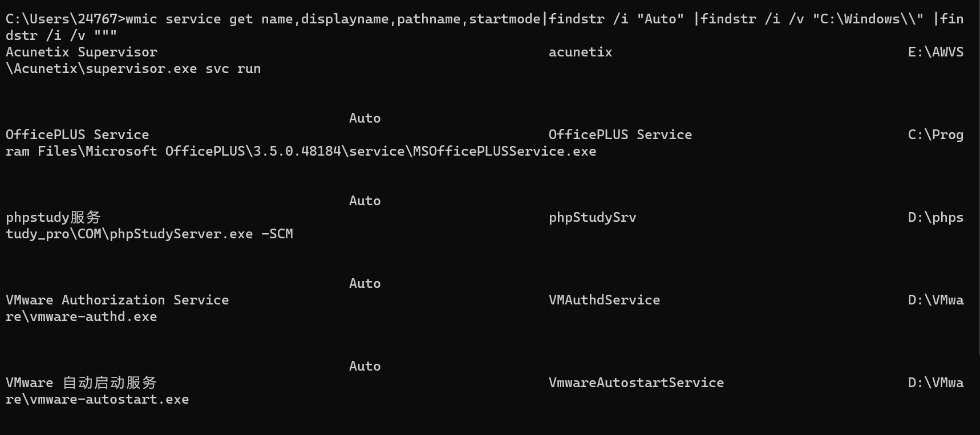
Task: Click the VMware Authorization Service display name
Action: pos(117,300)
